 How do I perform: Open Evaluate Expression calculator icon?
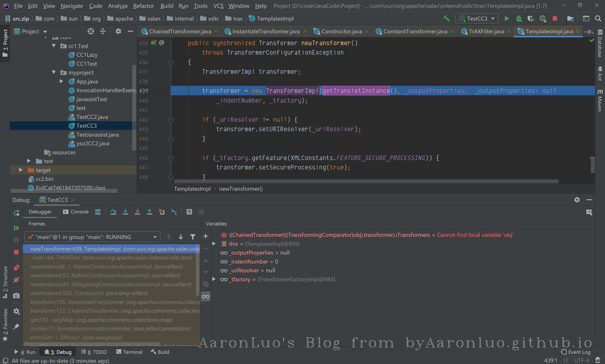pyautogui.click(x=189, y=212)
